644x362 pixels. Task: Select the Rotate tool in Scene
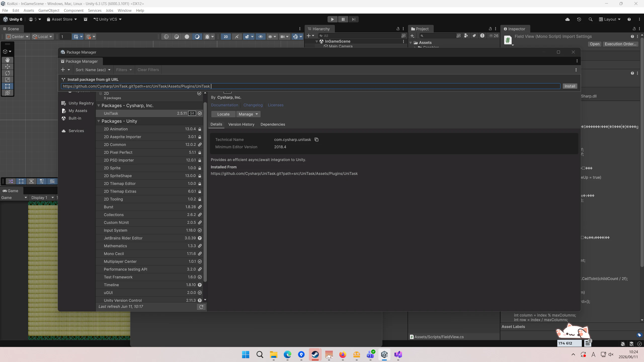tap(8, 73)
